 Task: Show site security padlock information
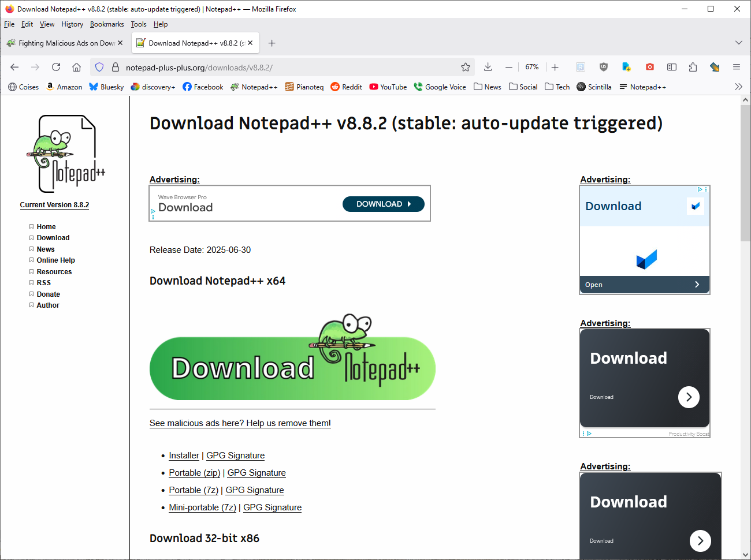tap(115, 67)
